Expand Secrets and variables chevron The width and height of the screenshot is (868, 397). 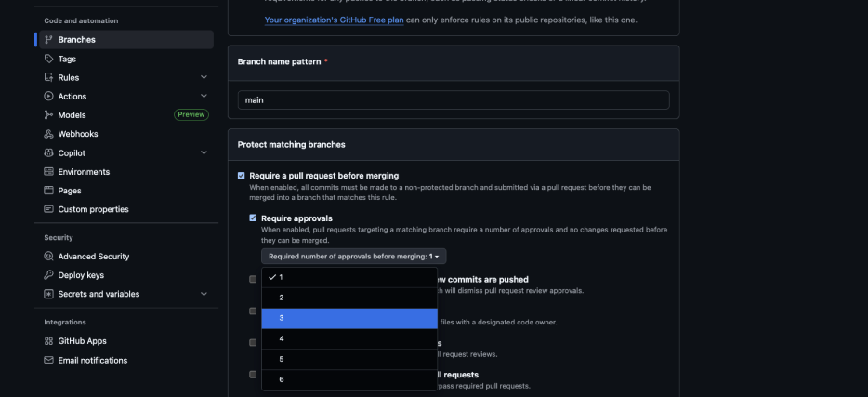tap(204, 294)
